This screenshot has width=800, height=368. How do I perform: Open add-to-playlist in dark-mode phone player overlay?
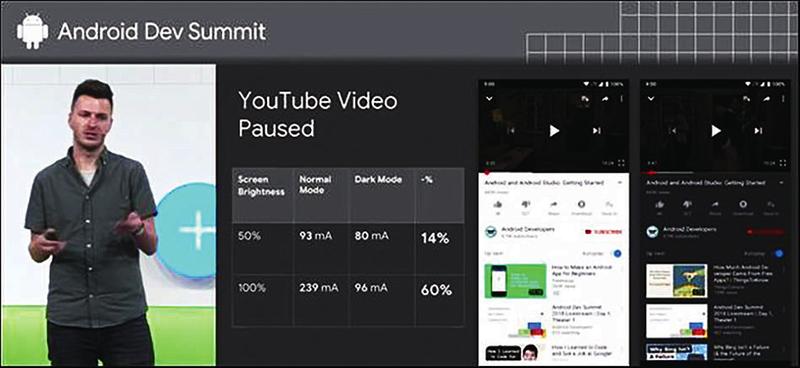[746, 99]
